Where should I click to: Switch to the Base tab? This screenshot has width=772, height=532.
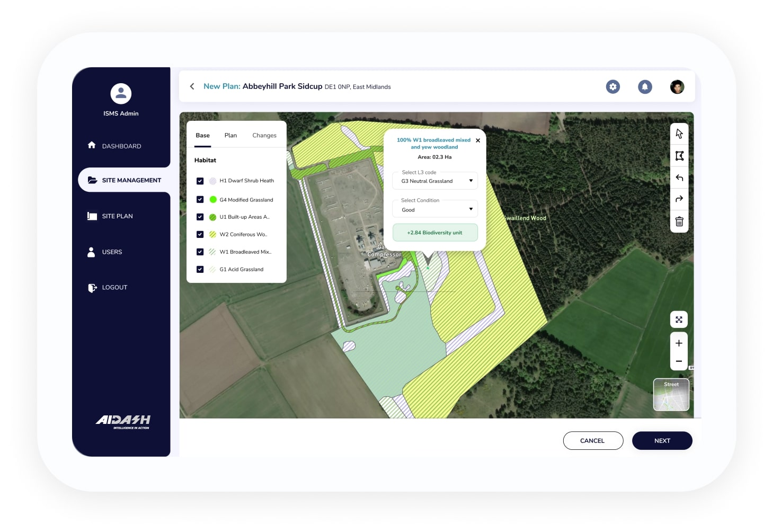(x=202, y=136)
